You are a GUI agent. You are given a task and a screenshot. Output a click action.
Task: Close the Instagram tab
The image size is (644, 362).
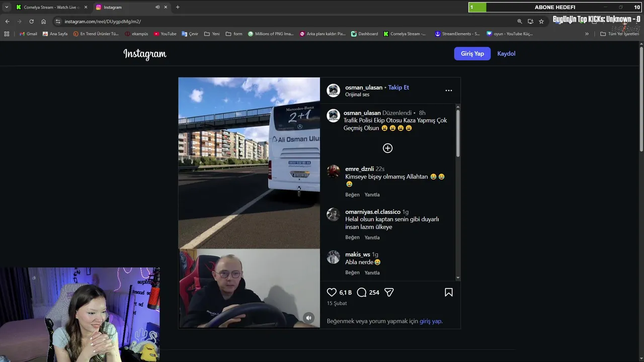[x=166, y=7]
